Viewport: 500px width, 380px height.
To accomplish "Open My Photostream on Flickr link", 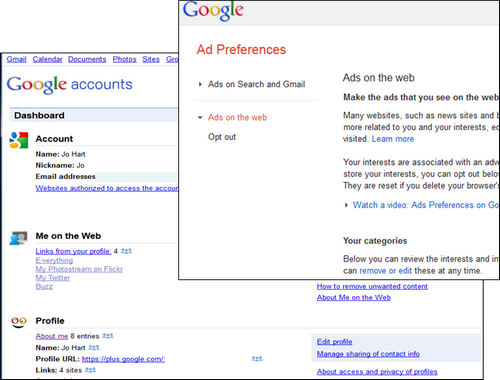I will point(79,269).
